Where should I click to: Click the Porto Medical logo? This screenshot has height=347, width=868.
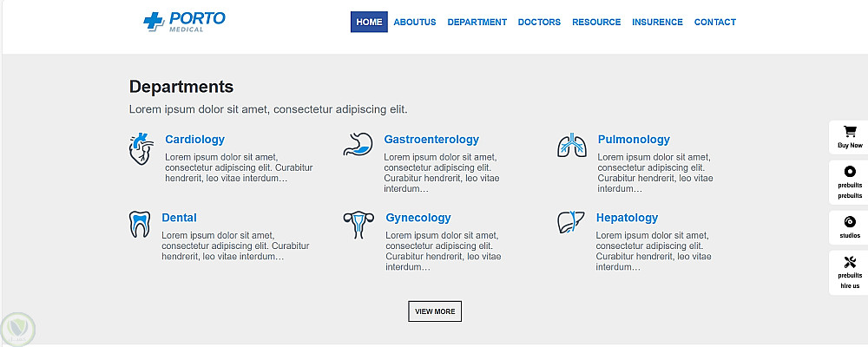pos(184,22)
